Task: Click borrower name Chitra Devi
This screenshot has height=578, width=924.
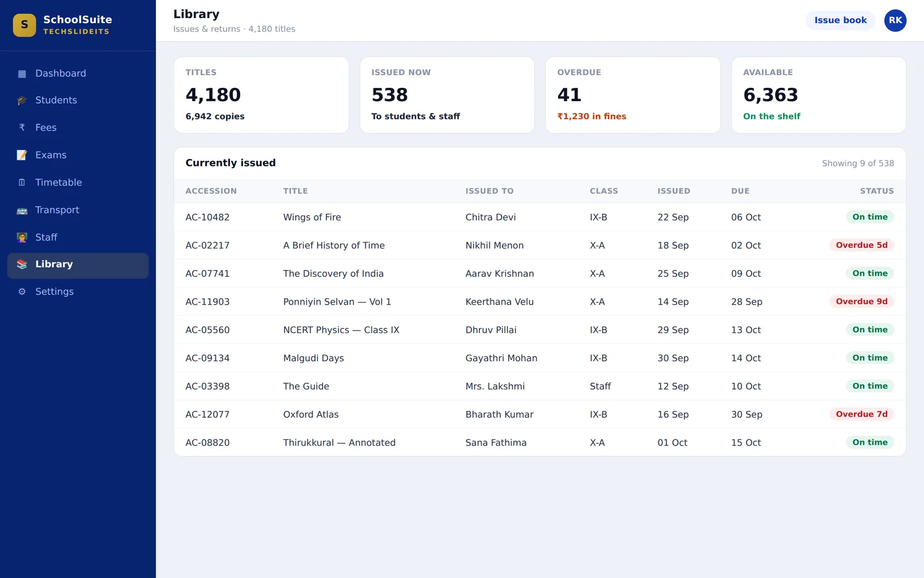Action: [x=490, y=217]
